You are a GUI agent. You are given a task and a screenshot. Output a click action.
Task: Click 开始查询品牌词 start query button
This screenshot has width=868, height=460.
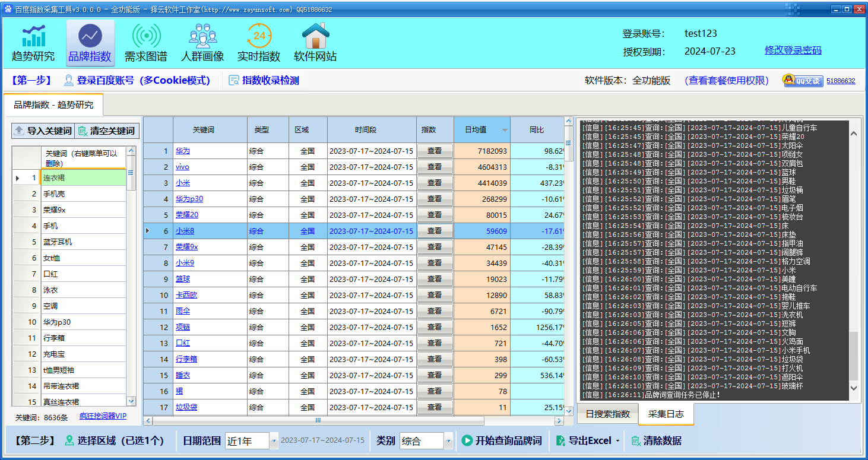(x=502, y=441)
